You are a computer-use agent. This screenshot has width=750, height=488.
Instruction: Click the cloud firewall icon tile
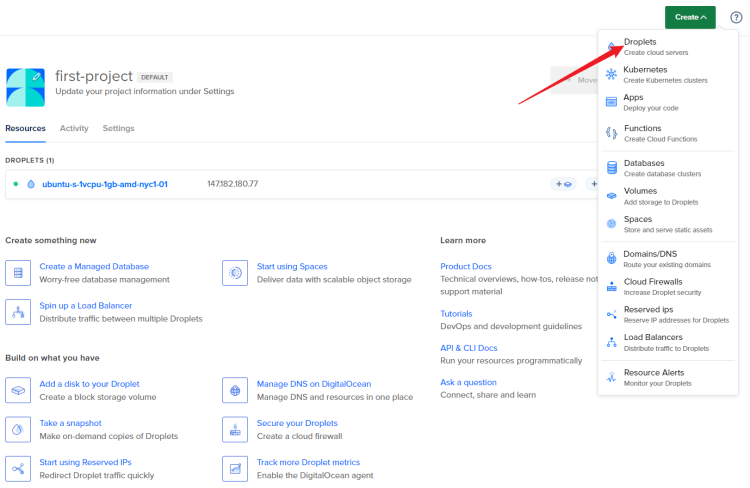coord(235,430)
